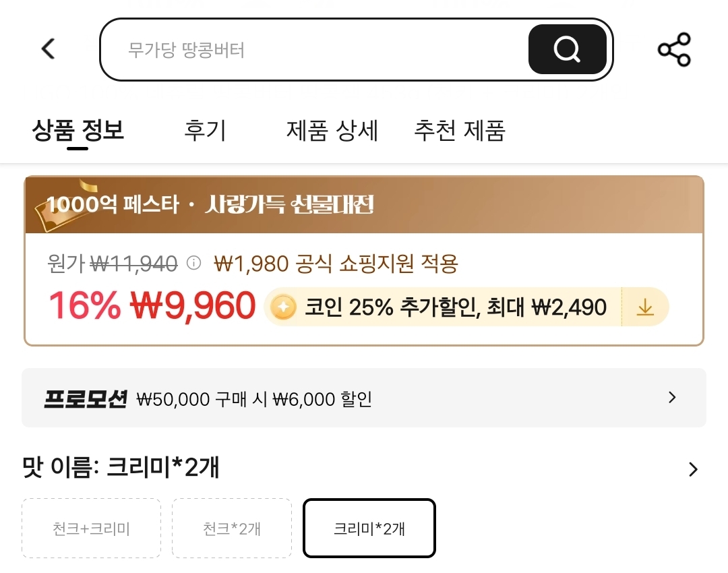Tap the back arrow icon
The height and width of the screenshot is (573, 728).
click(x=48, y=49)
